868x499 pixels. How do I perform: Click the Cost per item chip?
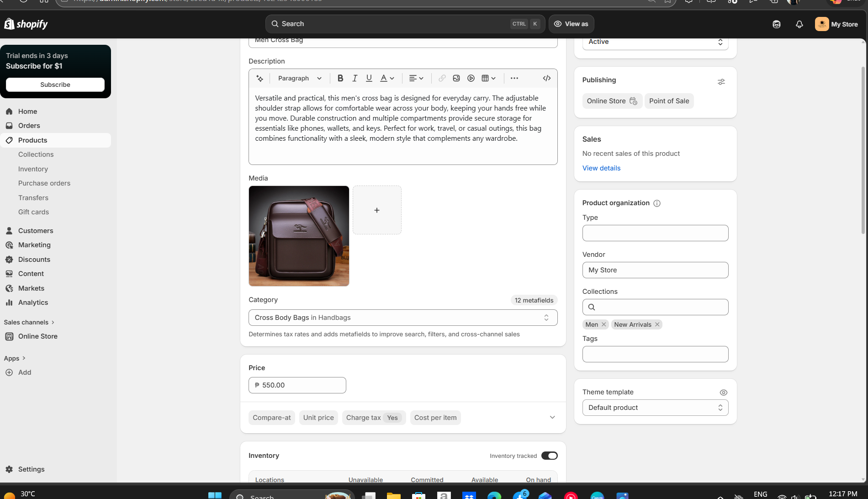point(435,418)
